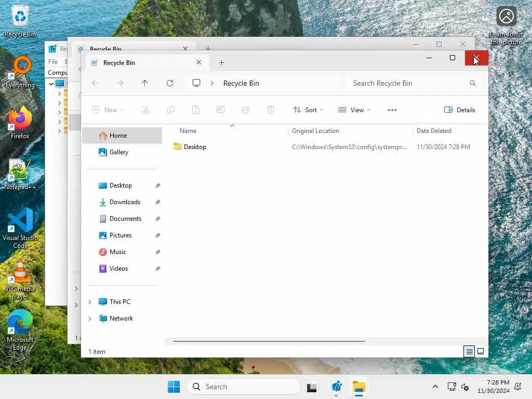Open Pictures in sidebar
The height and width of the screenshot is (399, 532).
tap(120, 235)
